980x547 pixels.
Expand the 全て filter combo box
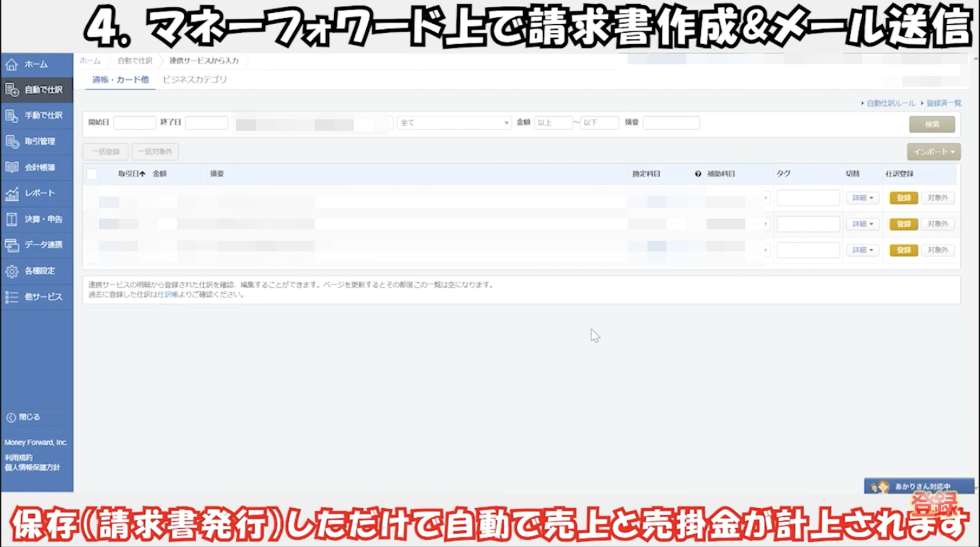[x=453, y=122]
